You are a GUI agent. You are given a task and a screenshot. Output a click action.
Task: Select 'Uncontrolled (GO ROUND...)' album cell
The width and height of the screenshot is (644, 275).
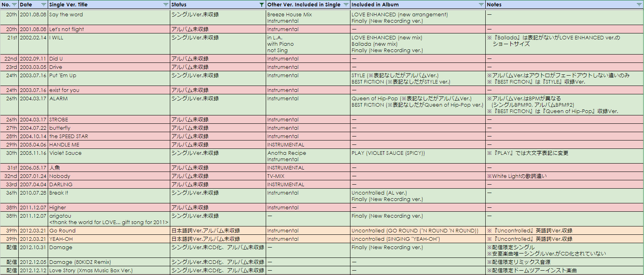(x=418, y=231)
